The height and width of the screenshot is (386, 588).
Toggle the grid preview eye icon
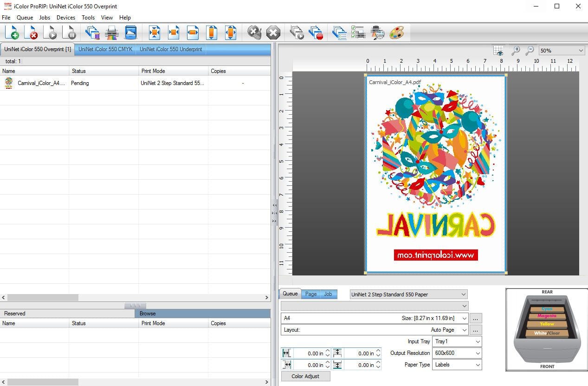pos(499,51)
